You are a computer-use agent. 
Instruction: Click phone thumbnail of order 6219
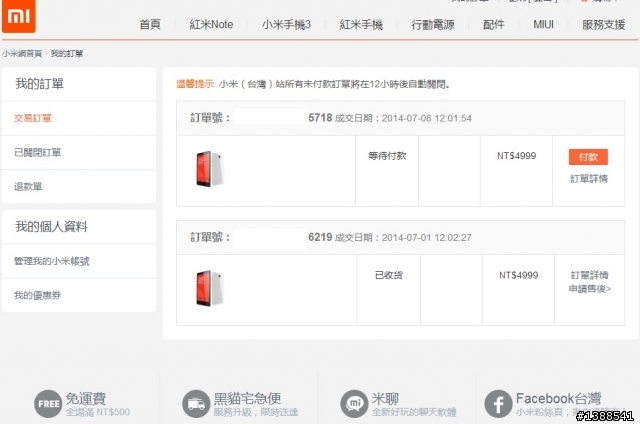point(210,288)
